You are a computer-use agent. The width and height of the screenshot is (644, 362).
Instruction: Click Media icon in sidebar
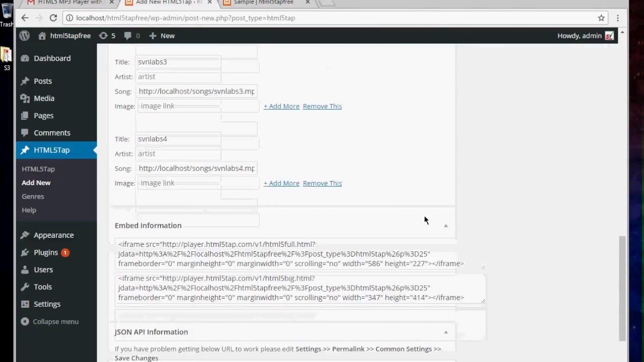25,99
